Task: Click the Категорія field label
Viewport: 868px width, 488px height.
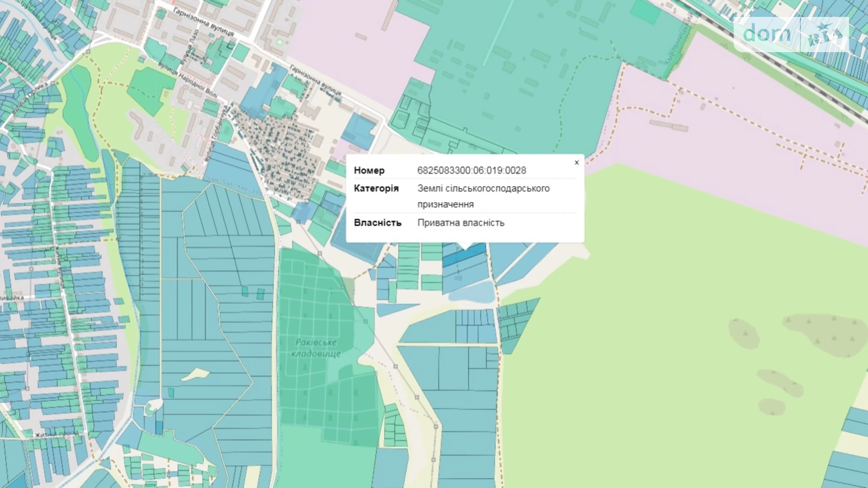Action: (376, 188)
